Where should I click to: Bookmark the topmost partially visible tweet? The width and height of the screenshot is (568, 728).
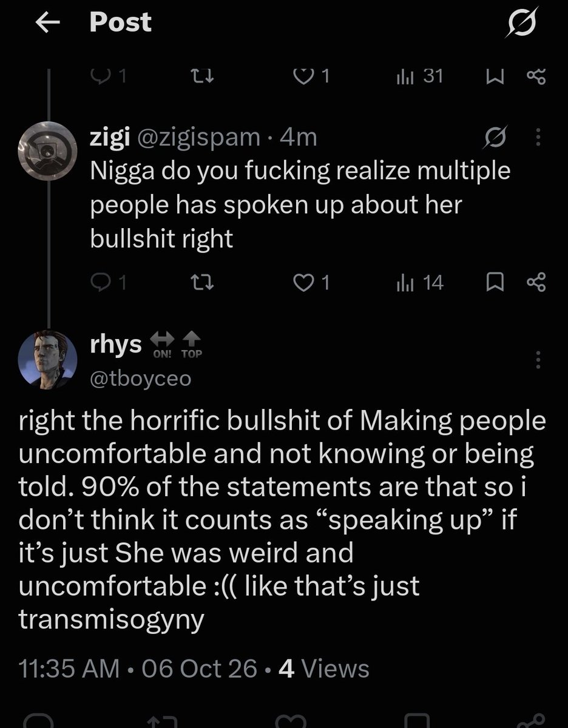(x=496, y=77)
